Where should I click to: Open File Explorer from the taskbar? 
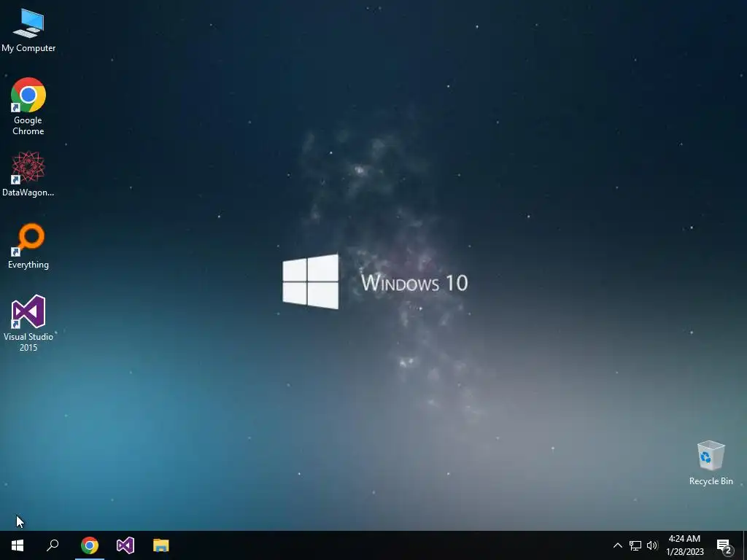click(x=161, y=545)
